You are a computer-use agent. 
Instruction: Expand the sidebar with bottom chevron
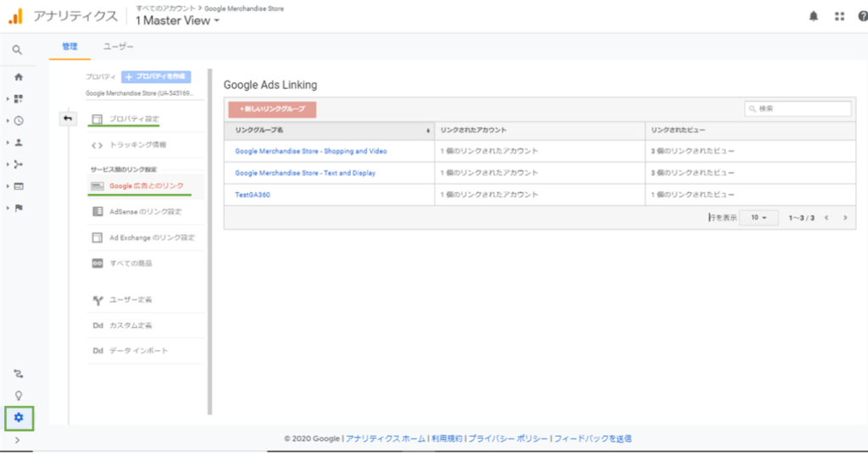[17, 441]
